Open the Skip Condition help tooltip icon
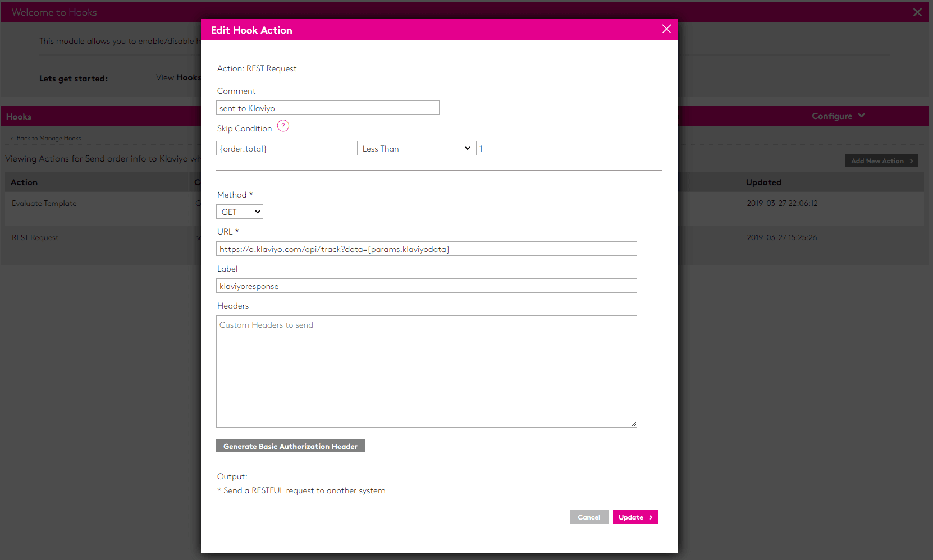 click(x=283, y=126)
